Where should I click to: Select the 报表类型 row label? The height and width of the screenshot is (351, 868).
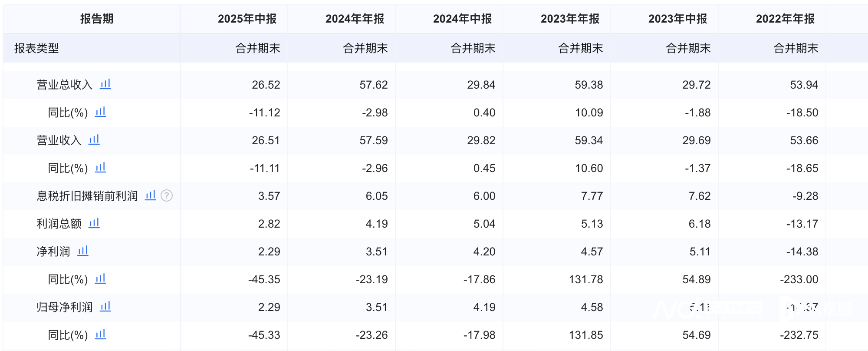pos(36,48)
